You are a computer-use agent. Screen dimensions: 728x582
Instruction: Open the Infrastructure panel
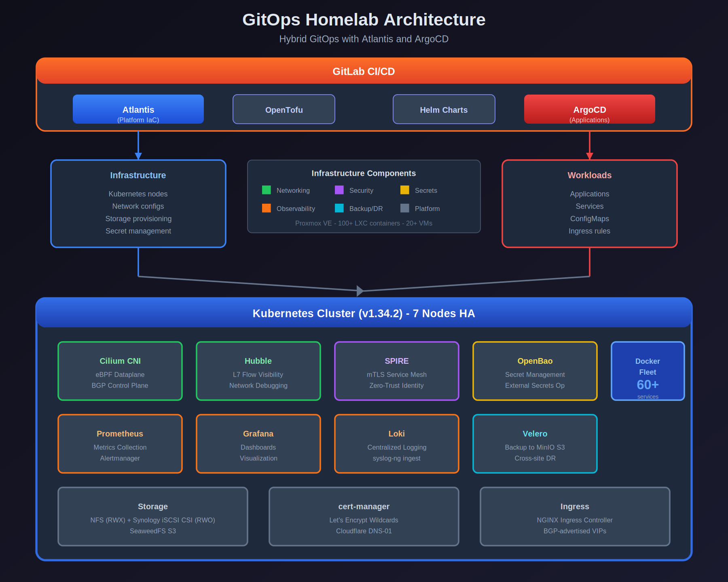coord(138,203)
